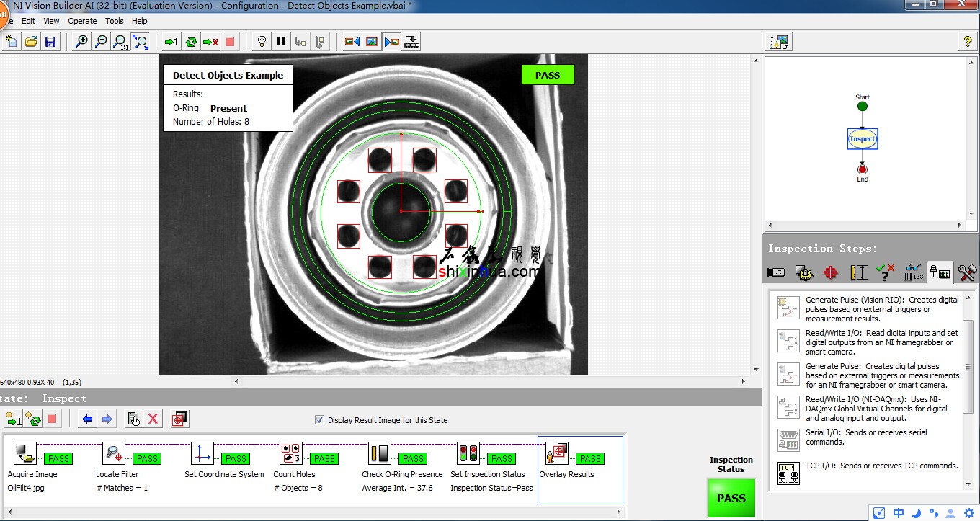Screen dimensions: 980x521
Task: Open the Enhance Images gear tab
Action: coord(803,272)
